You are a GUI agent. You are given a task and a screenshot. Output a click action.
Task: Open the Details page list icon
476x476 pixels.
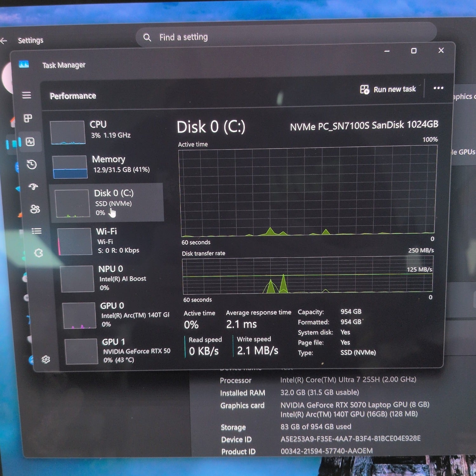pos(36,231)
